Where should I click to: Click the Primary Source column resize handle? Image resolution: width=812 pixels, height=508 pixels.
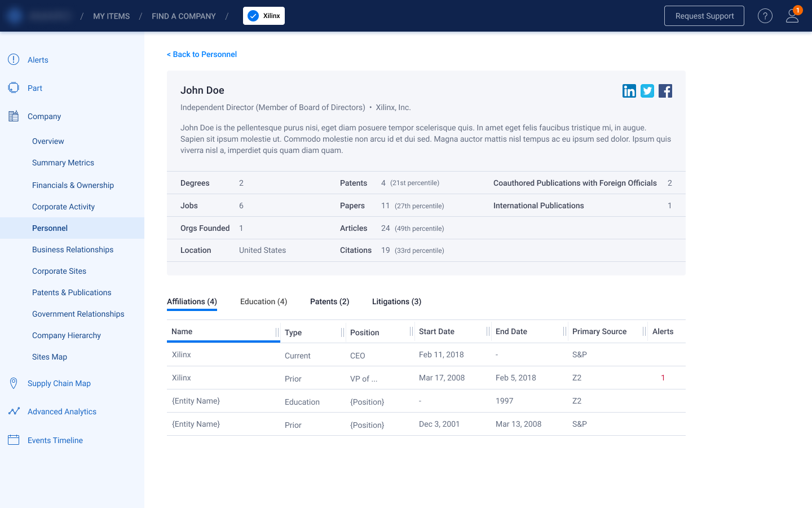[x=644, y=332]
